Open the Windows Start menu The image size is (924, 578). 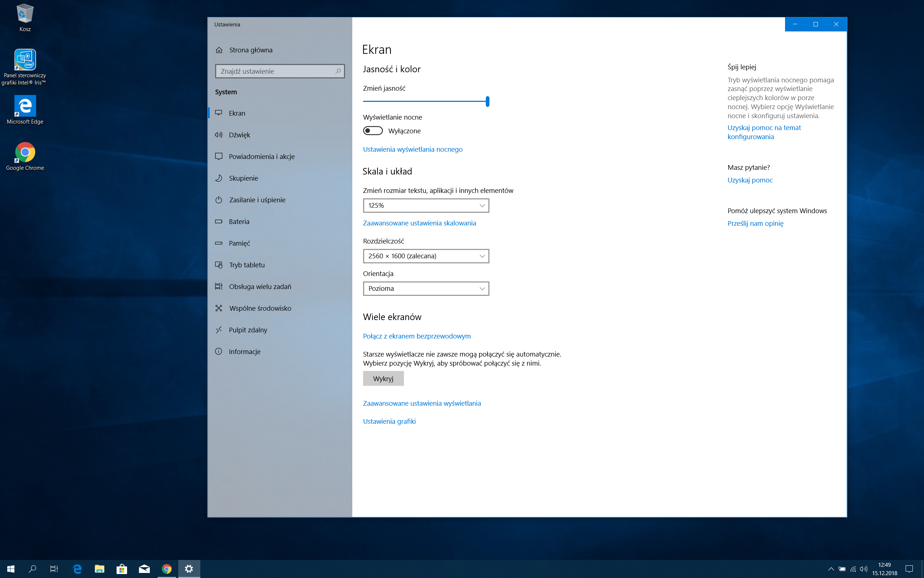pos(11,569)
